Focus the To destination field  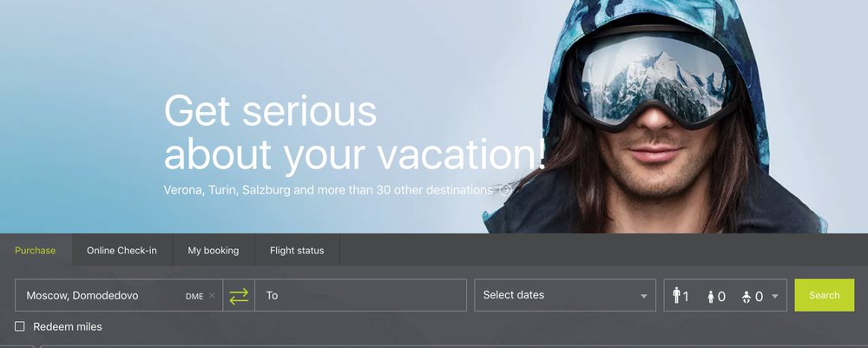point(360,295)
